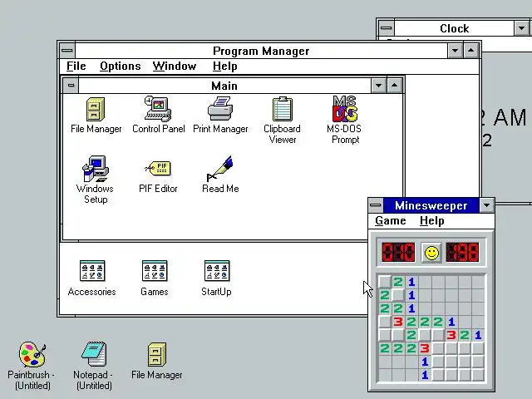Minimize the Program Manager window
This screenshot has height=399, width=532.
pos(456,51)
